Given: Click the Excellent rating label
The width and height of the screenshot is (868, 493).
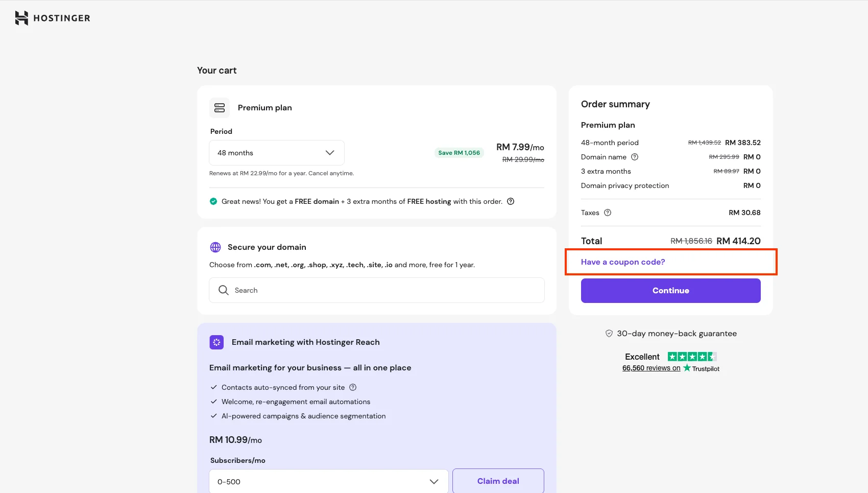Looking at the screenshot, I should (x=642, y=357).
